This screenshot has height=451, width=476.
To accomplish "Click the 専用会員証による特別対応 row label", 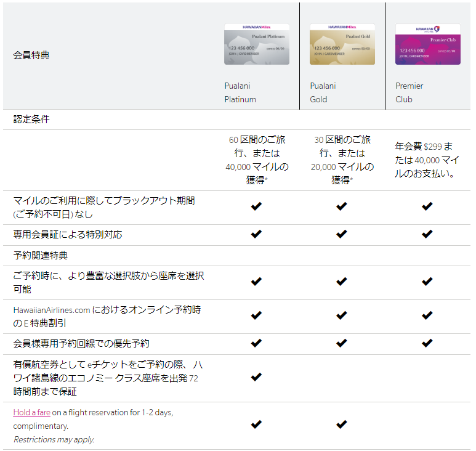I will (x=67, y=235).
